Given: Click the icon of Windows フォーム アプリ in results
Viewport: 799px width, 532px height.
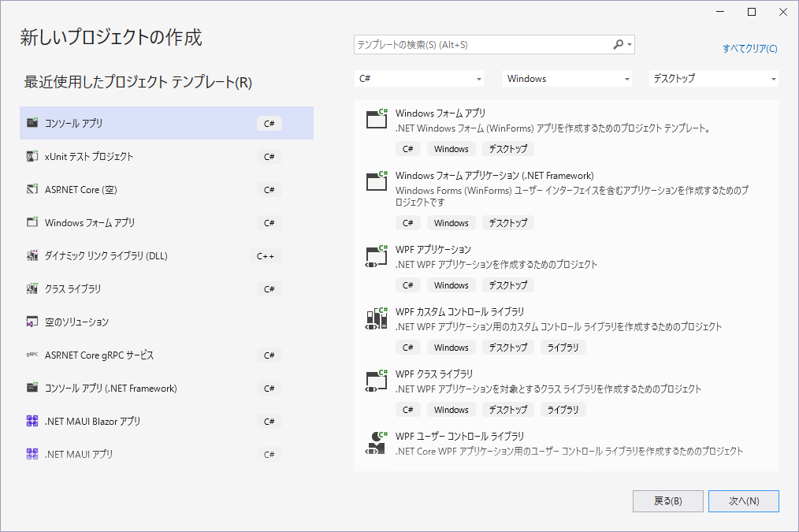Looking at the screenshot, I should coord(377,119).
